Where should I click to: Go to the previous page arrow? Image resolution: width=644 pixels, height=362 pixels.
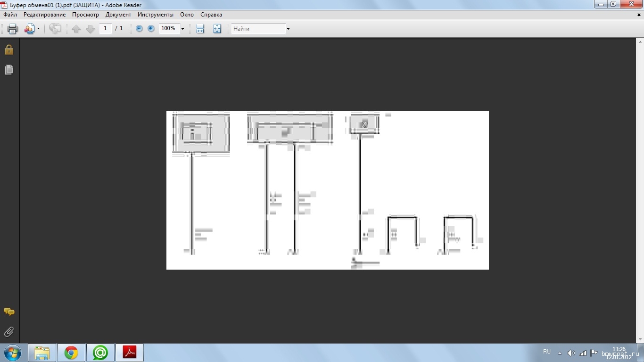(x=76, y=29)
